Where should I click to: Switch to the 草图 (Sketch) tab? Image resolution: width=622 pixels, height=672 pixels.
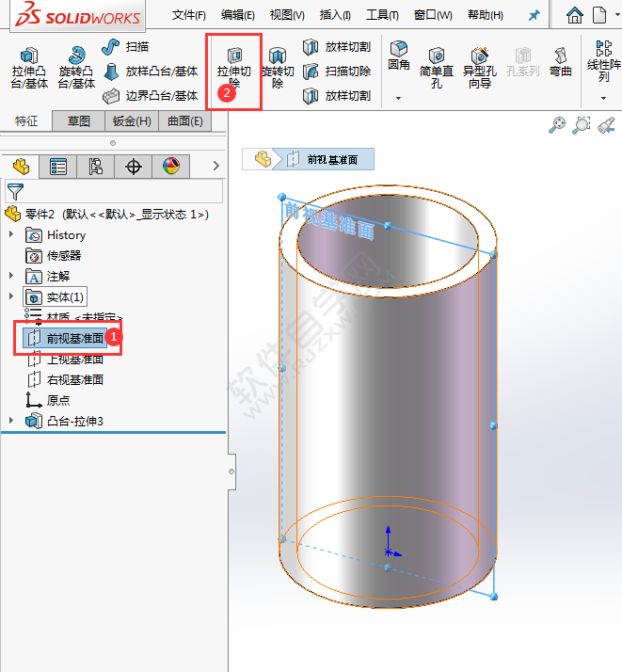click(78, 121)
